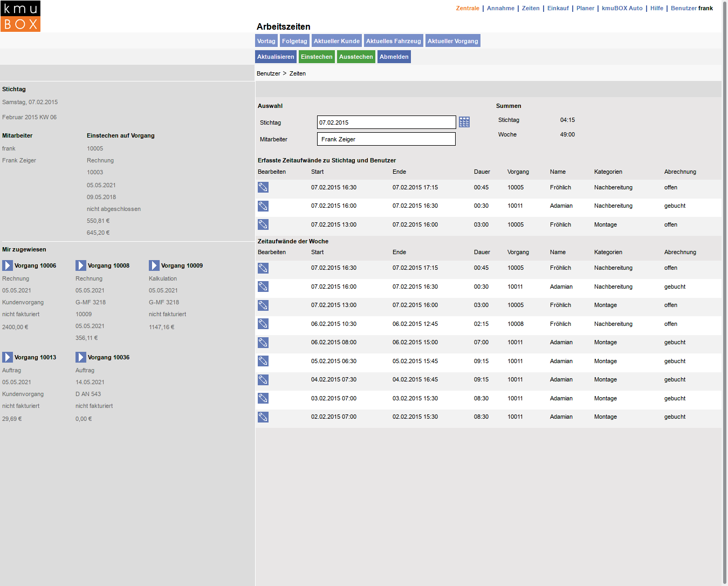The image size is (728, 586).
Task: Open the calendar picker next to Stichtag
Action: point(464,122)
